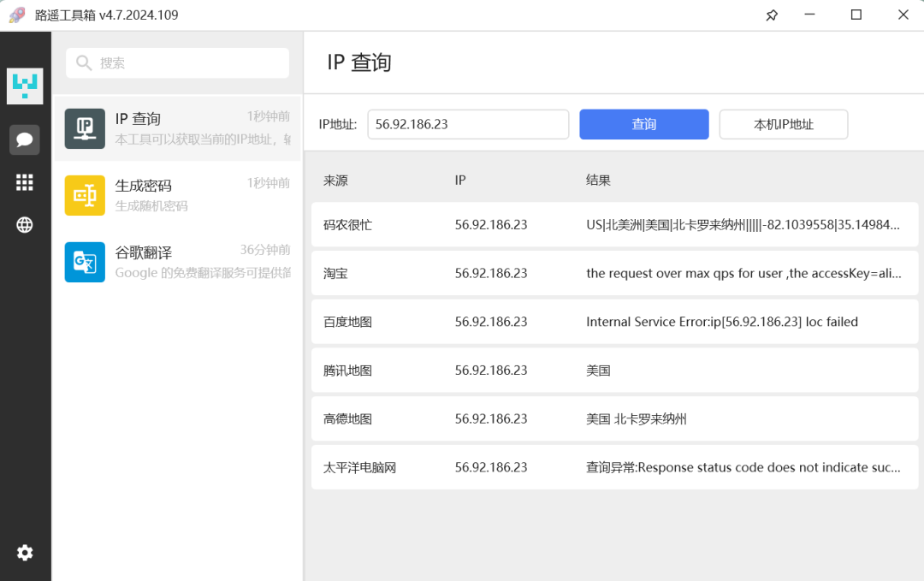Click Internal Service Error result text
924x581 pixels.
tap(722, 322)
